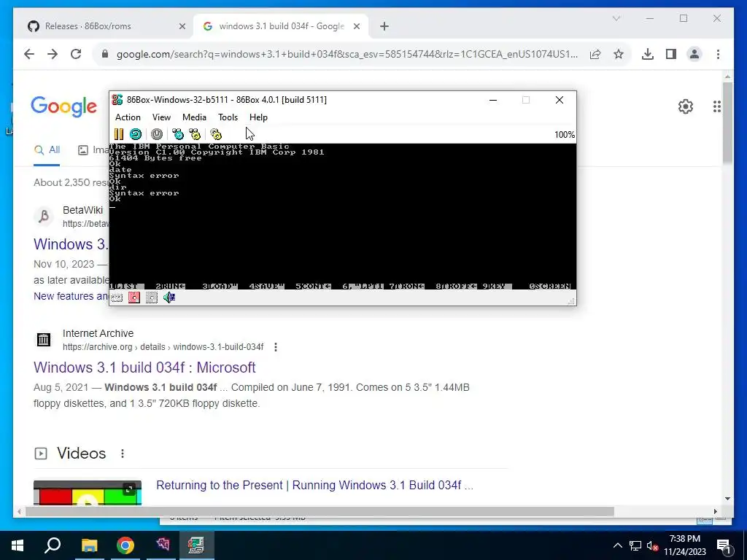Click the address bar URL
Image resolution: width=747 pixels, height=560 pixels.
pyautogui.click(x=347, y=54)
